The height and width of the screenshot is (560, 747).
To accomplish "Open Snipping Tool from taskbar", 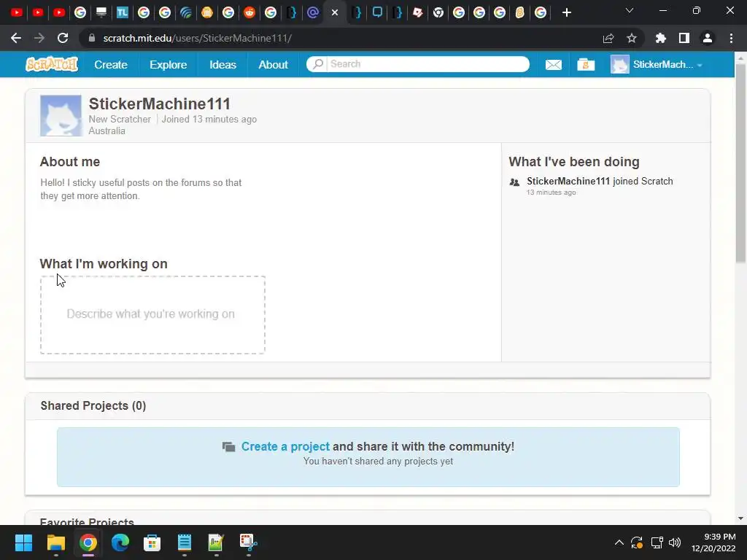I will 248,542.
